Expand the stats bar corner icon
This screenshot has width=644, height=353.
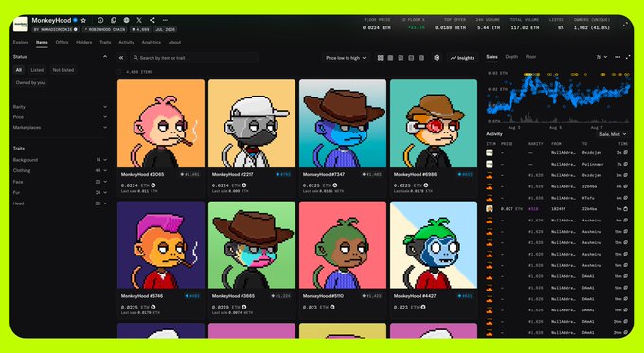point(625,25)
